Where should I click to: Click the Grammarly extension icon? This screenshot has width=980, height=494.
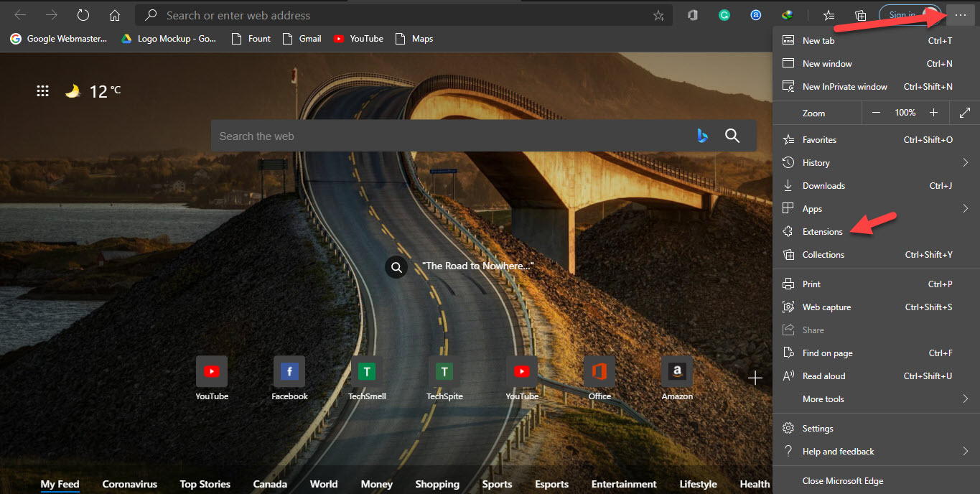coord(724,15)
